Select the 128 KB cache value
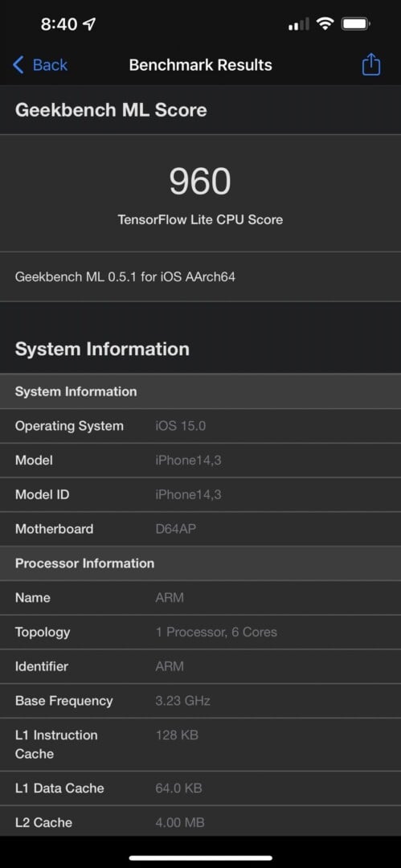401x868 pixels. [177, 735]
